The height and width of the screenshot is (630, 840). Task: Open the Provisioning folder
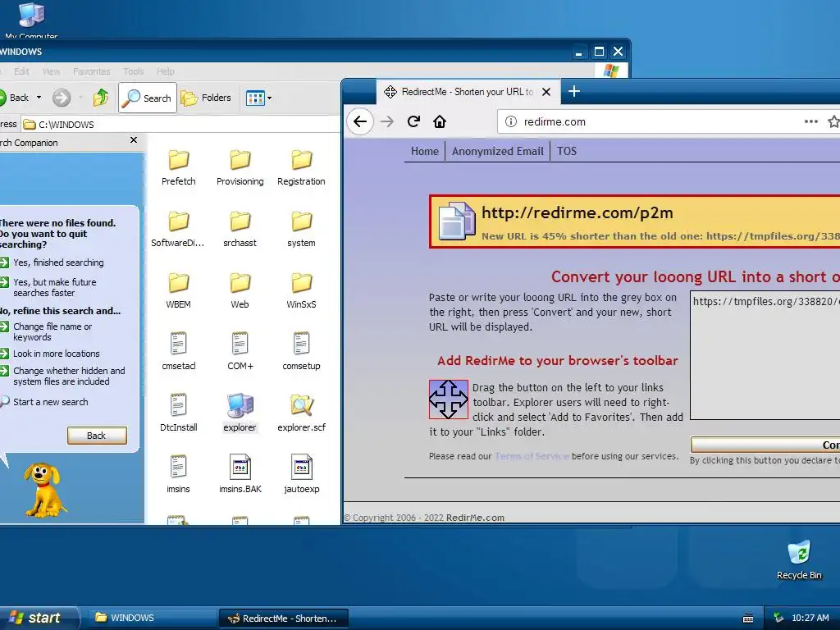[x=240, y=167]
